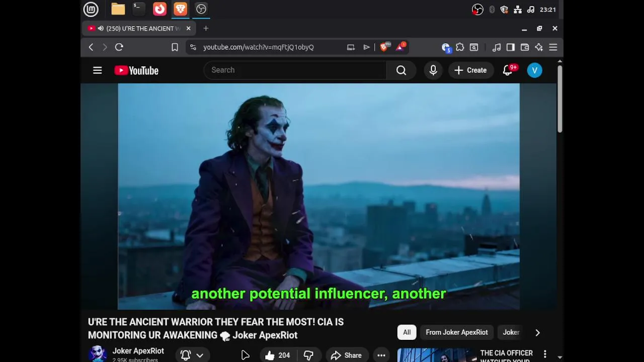Go back to the previous page

tap(91, 47)
